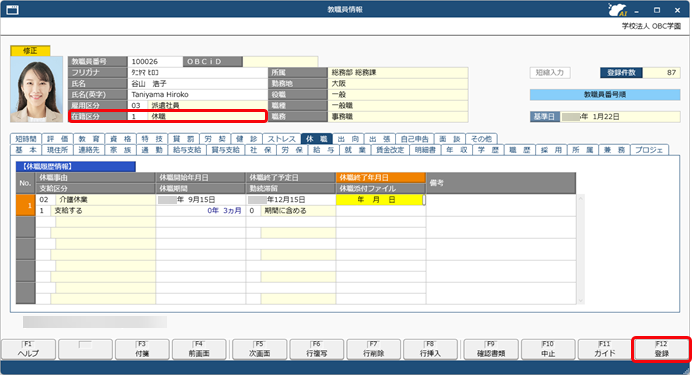This screenshot has width=692, height=375.
Task: Switch to the 賃金改定 tab
Action: pos(390,150)
